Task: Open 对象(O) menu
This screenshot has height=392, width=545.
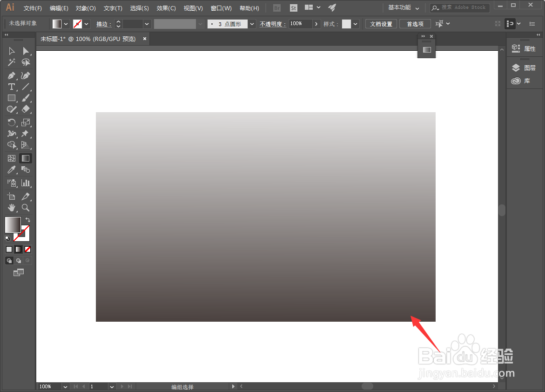Action: click(86, 8)
